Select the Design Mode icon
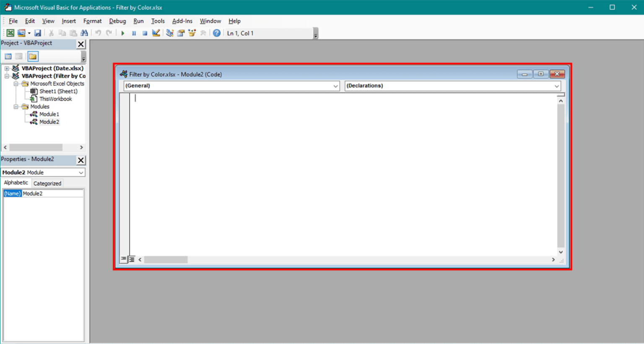 (156, 33)
